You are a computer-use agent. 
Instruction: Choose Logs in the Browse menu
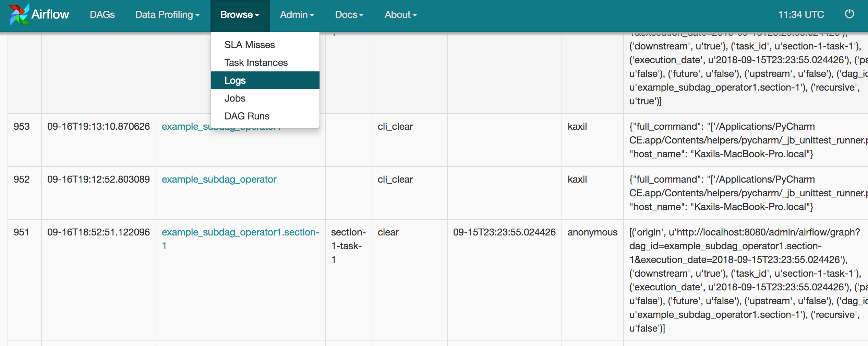click(x=265, y=80)
